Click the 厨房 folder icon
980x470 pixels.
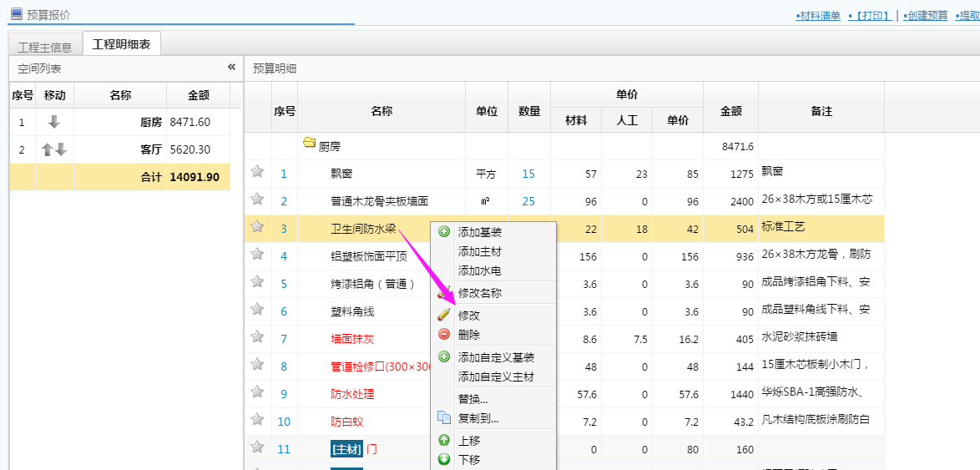[x=309, y=145]
